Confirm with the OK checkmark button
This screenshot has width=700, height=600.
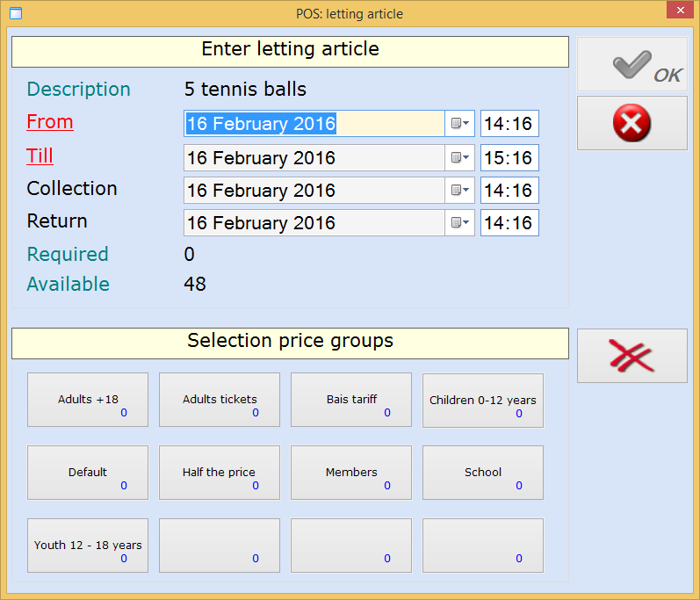pyautogui.click(x=631, y=65)
